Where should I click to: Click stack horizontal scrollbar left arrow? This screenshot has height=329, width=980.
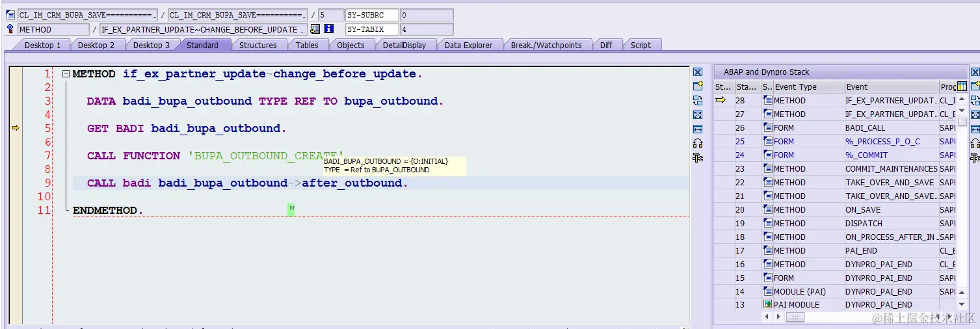[x=768, y=317]
